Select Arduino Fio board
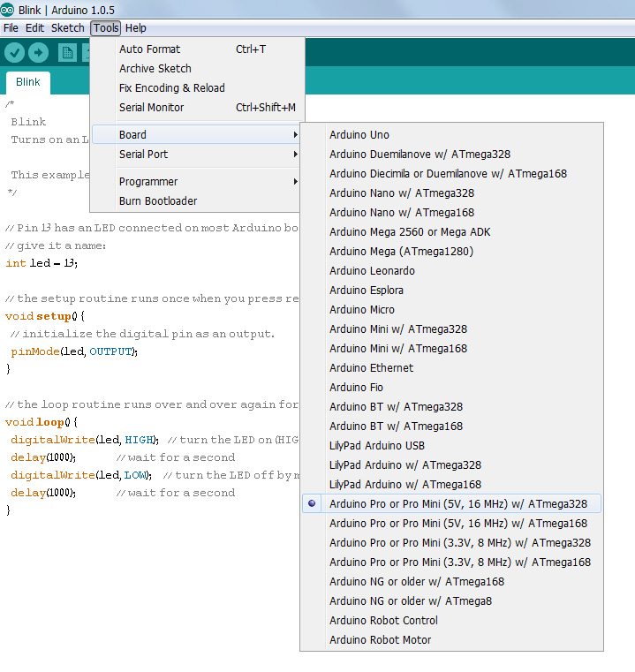635x672 pixels. tap(451, 388)
